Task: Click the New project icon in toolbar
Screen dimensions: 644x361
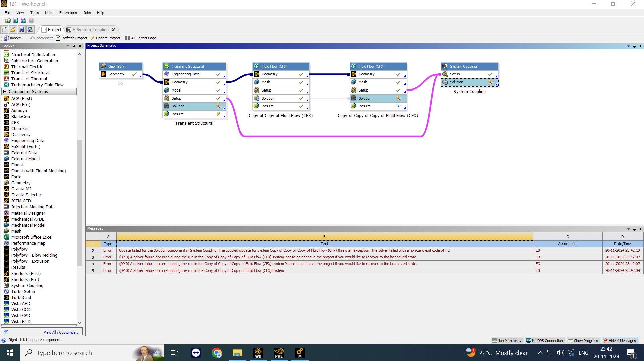Action: (x=4, y=29)
